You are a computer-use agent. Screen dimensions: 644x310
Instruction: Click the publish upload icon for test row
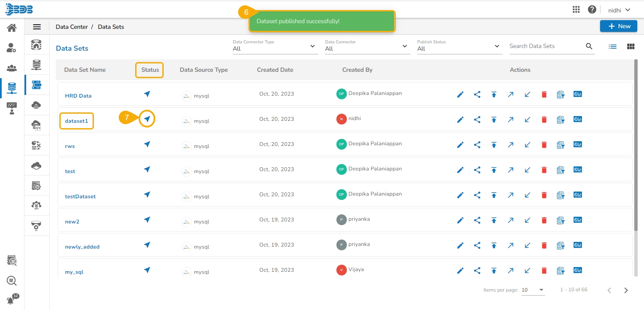(494, 170)
